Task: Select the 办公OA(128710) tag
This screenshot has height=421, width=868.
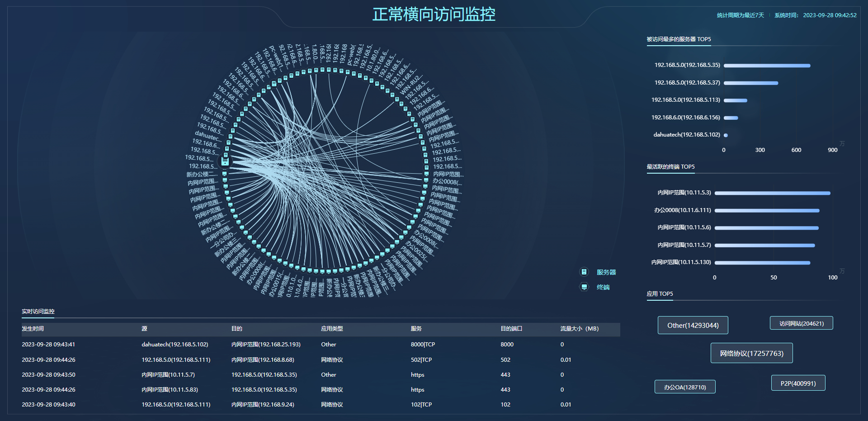Action: pyautogui.click(x=684, y=387)
